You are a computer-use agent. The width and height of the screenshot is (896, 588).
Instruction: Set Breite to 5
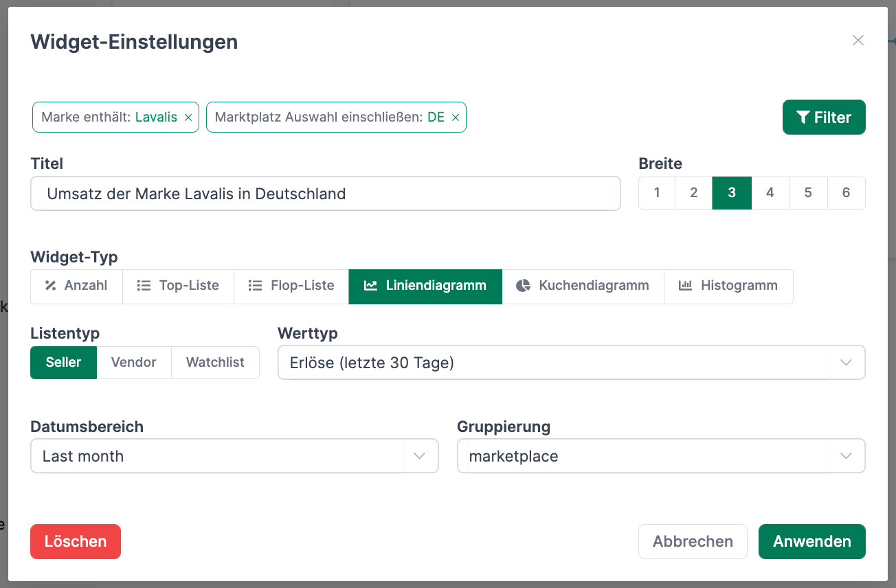808,193
